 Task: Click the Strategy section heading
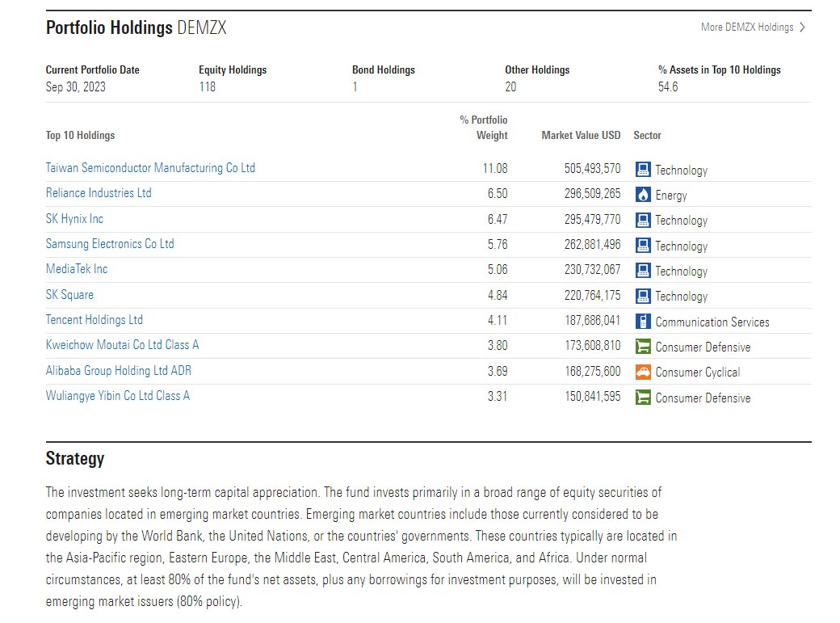[x=75, y=459]
